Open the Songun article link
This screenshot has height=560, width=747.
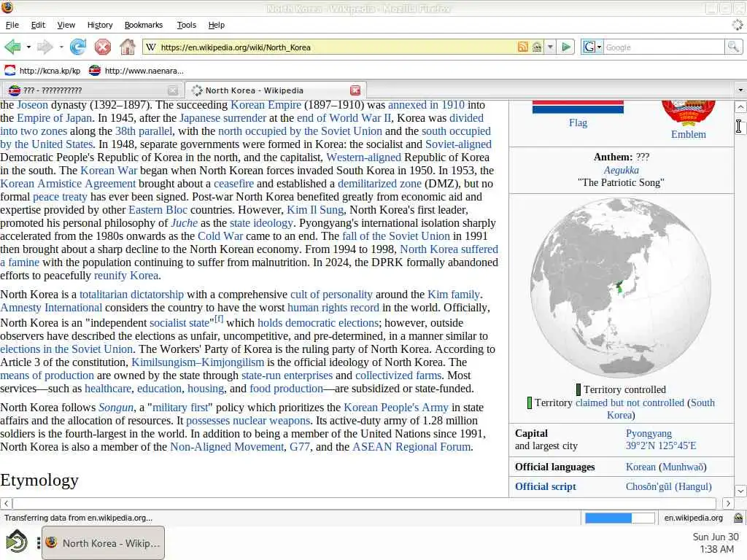[x=116, y=408]
